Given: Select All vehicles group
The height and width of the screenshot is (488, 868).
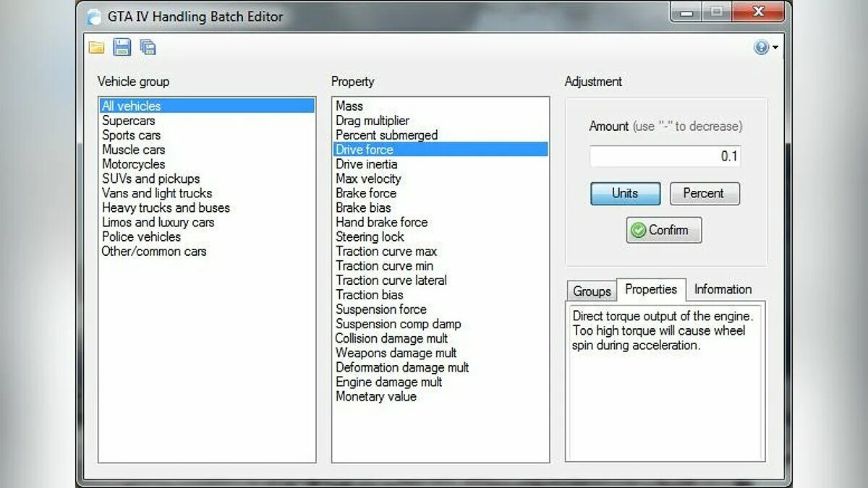Looking at the screenshot, I should coord(207,106).
